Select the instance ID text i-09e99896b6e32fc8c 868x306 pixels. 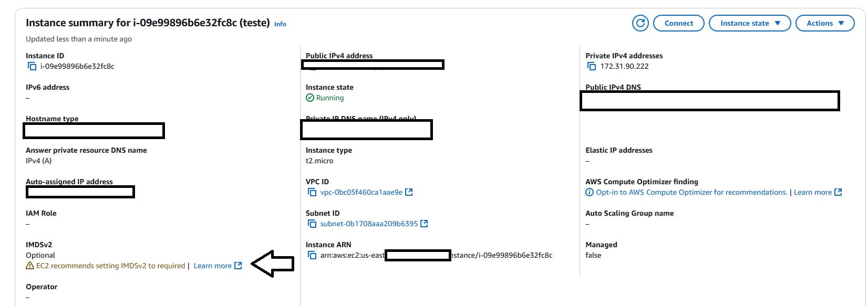pos(77,66)
